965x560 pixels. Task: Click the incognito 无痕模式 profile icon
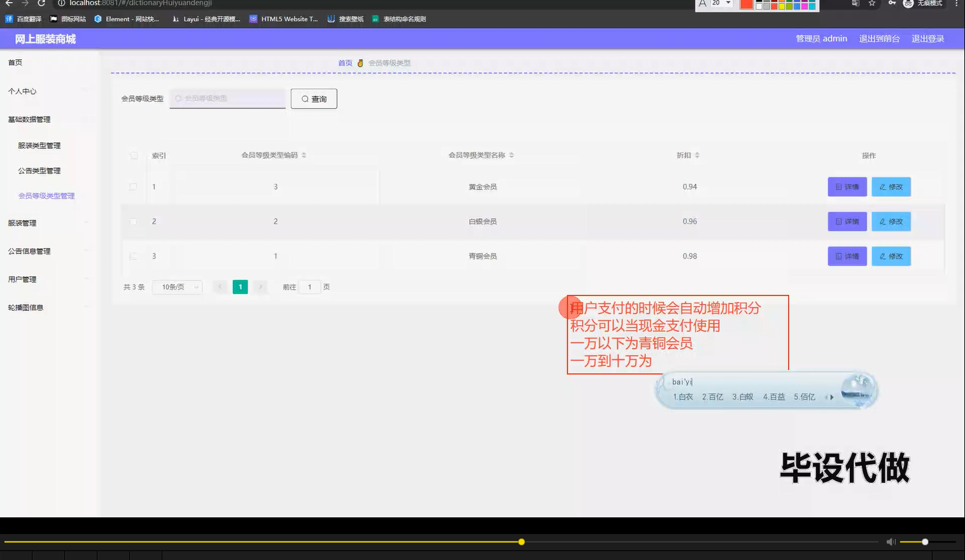coord(908,3)
